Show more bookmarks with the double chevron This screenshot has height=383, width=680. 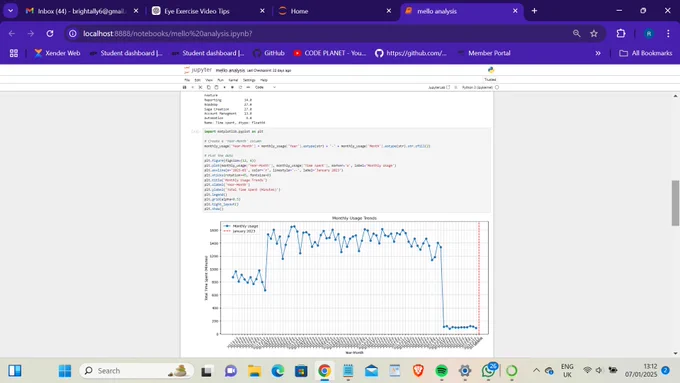[598, 53]
